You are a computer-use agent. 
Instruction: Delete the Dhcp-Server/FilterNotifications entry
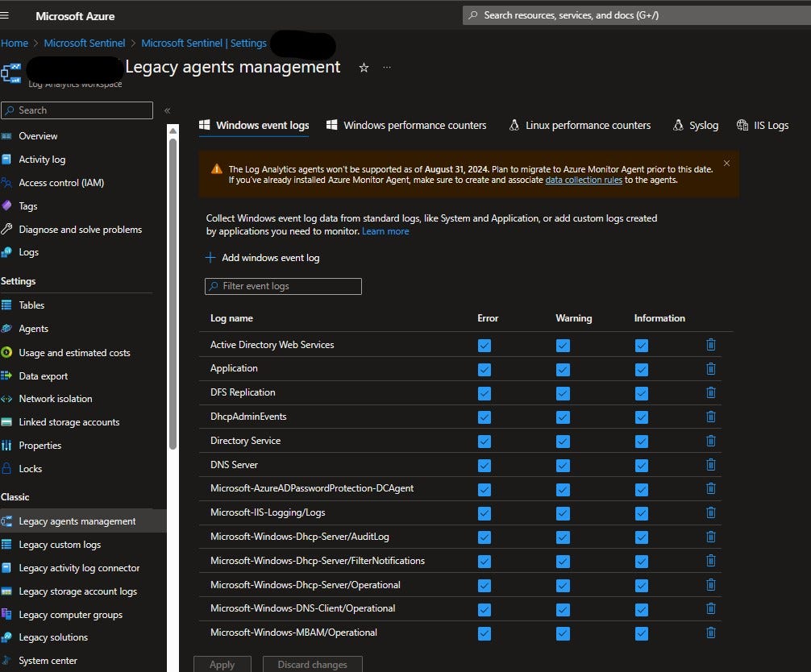click(x=711, y=561)
